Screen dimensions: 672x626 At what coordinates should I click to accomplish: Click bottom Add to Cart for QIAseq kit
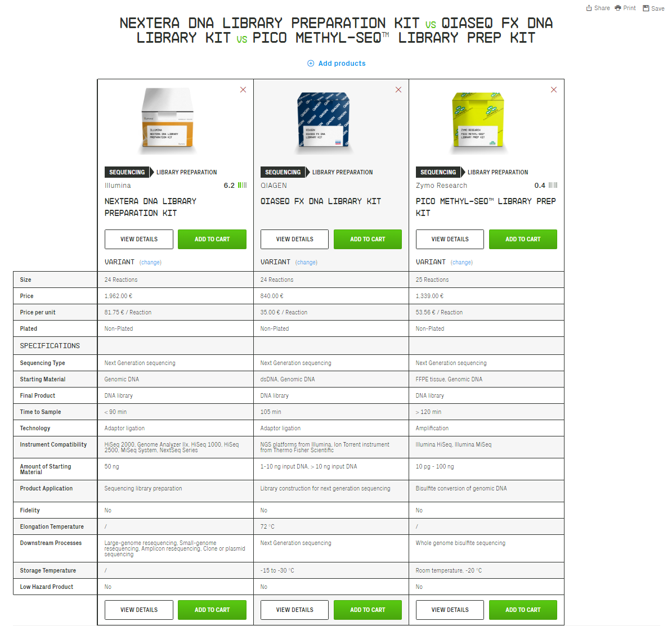coord(368,610)
